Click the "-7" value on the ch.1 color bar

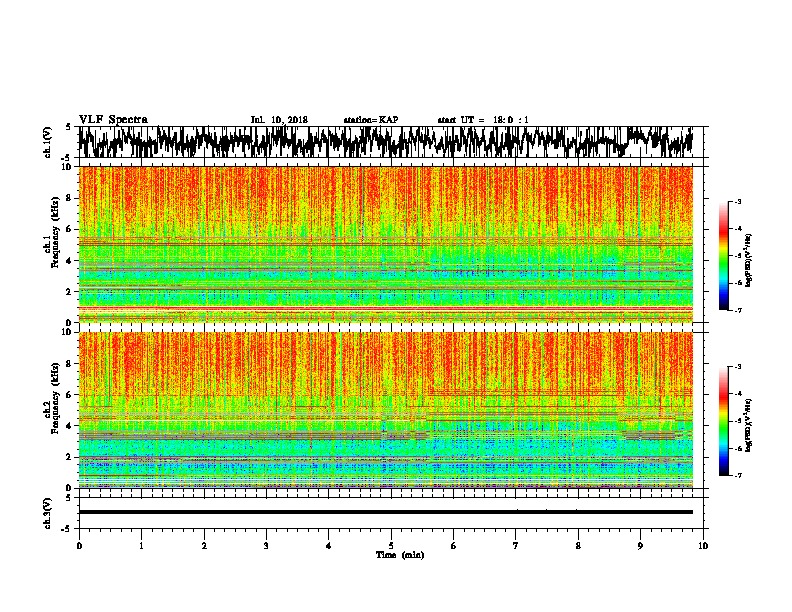pos(737,310)
